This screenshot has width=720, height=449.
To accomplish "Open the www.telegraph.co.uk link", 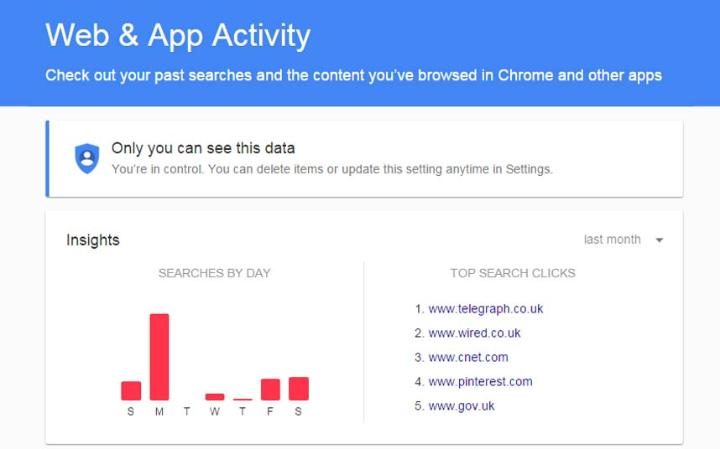I will click(485, 309).
